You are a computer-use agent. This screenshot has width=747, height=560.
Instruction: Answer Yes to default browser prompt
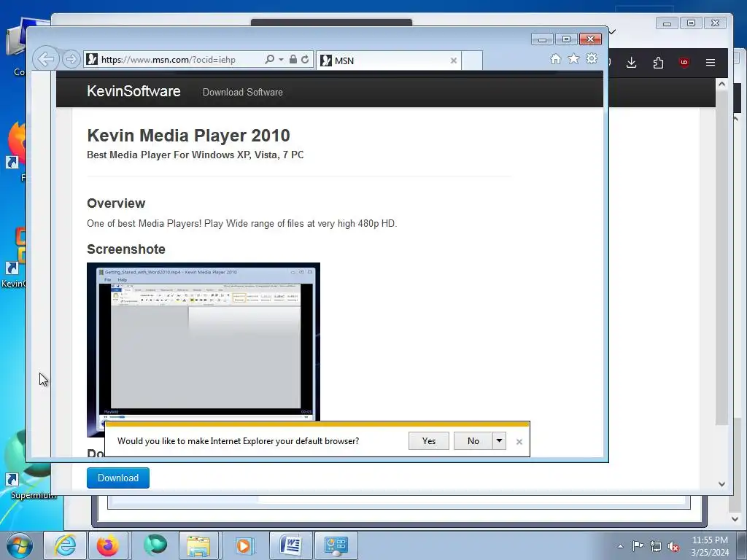429,441
